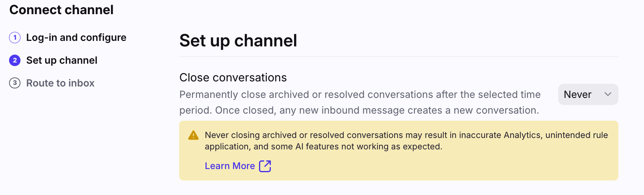Click the step 3 grey circle icon
This screenshot has height=195, width=644.
(x=15, y=83)
